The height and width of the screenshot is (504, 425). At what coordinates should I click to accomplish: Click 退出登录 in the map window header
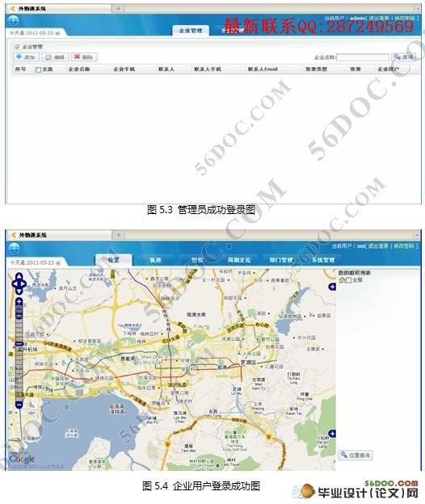[x=378, y=246]
